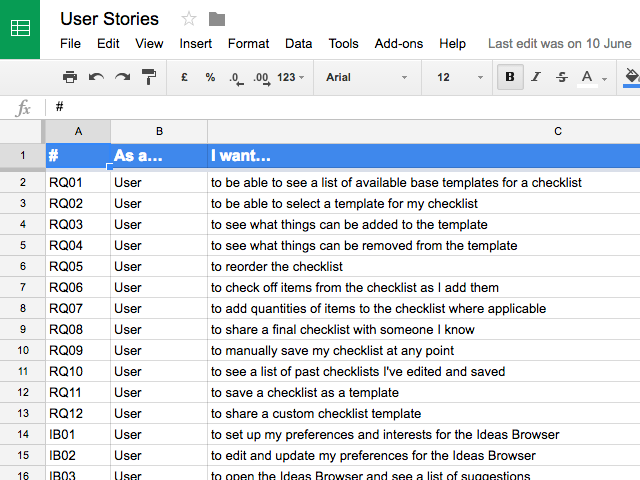Select column C header
Screen dimensions: 640x480
[x=424, y=131]
